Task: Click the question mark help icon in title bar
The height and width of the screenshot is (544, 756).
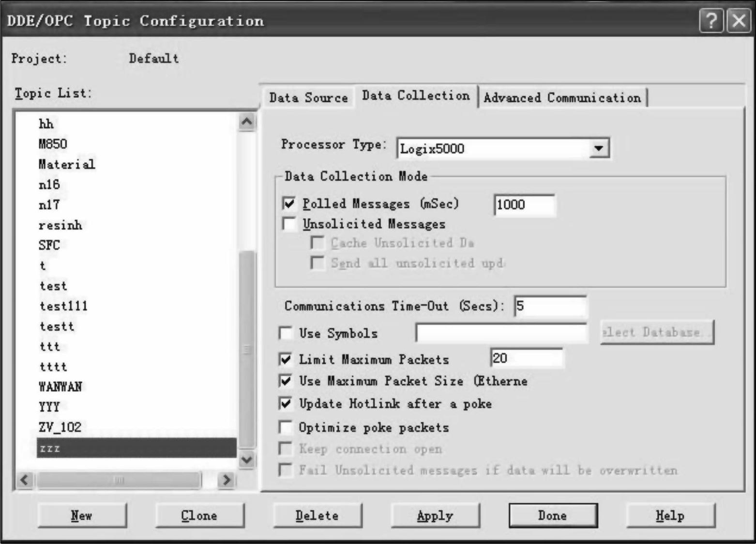Action: (711, 22)
